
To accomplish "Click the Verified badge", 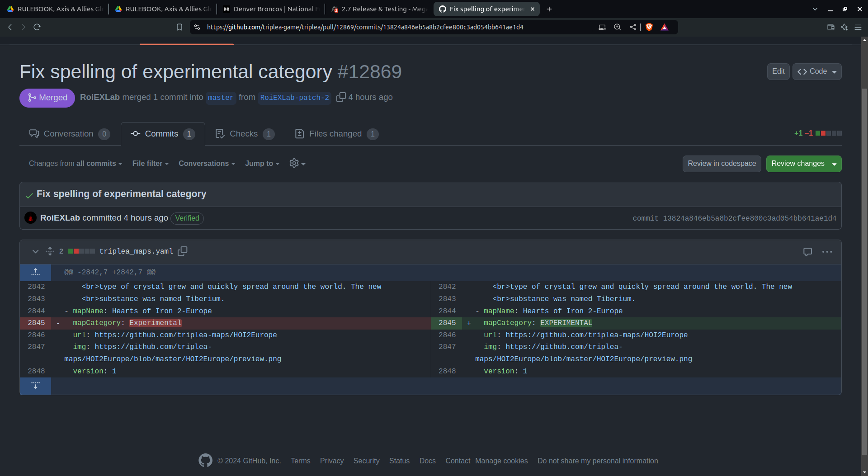I will 187,218.
